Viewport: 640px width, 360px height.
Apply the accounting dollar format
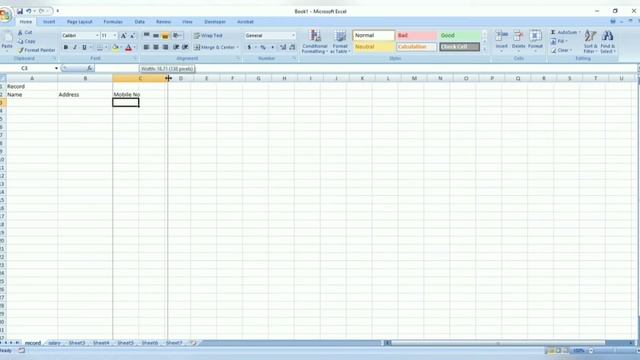point(249,47)
